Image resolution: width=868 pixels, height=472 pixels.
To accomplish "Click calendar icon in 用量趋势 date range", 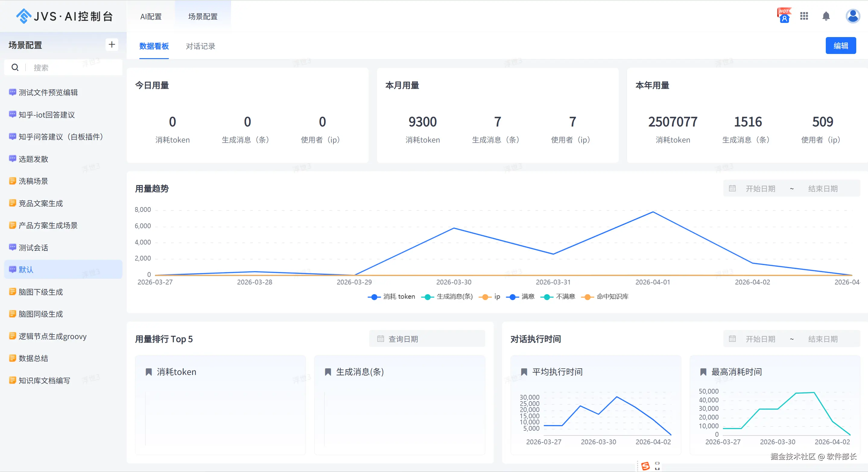I will [732, 189].
